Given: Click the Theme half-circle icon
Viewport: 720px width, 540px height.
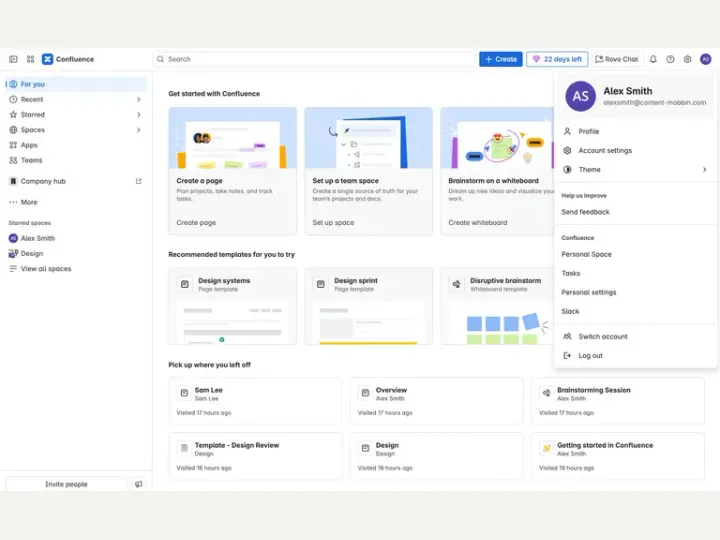Looking at the screenshot, I should [x=567, y=169].
